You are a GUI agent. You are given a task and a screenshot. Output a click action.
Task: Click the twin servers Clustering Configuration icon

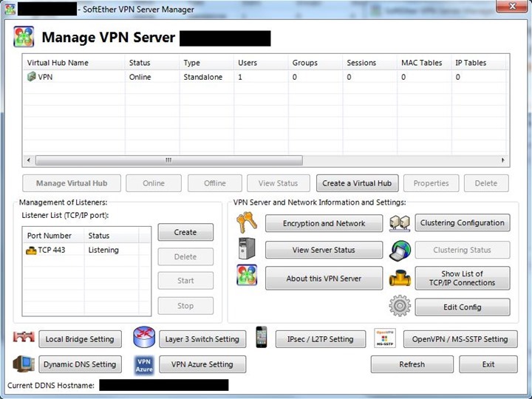[x=400, y=223]
